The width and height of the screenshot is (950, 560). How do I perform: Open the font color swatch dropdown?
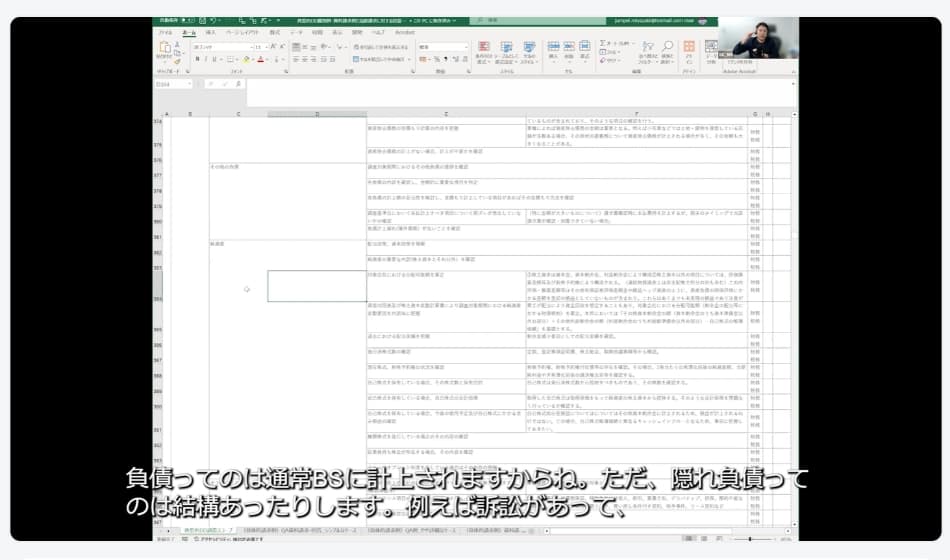(x=265, y=59)
